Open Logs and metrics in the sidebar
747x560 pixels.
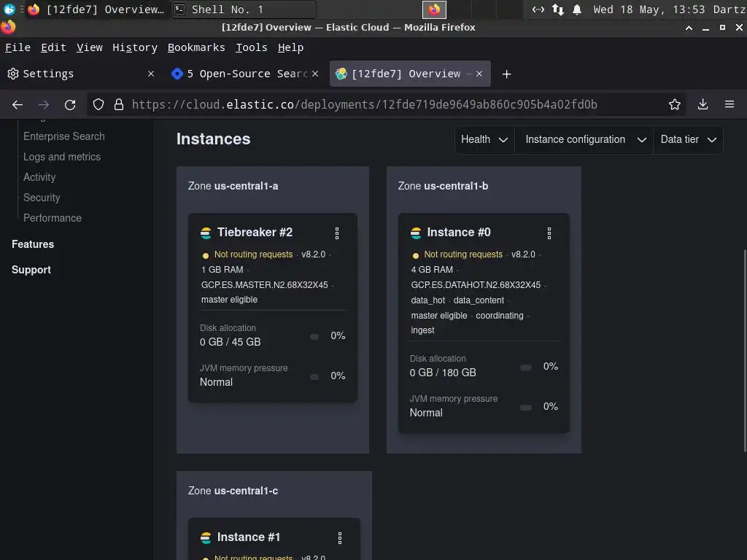coord(62,157)
